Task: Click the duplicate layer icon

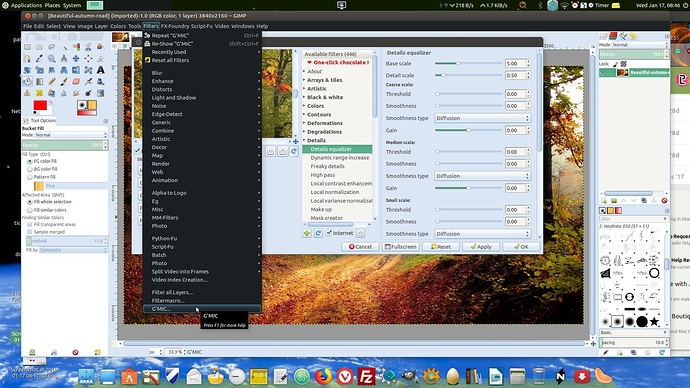Action: [x=644, y=200]
